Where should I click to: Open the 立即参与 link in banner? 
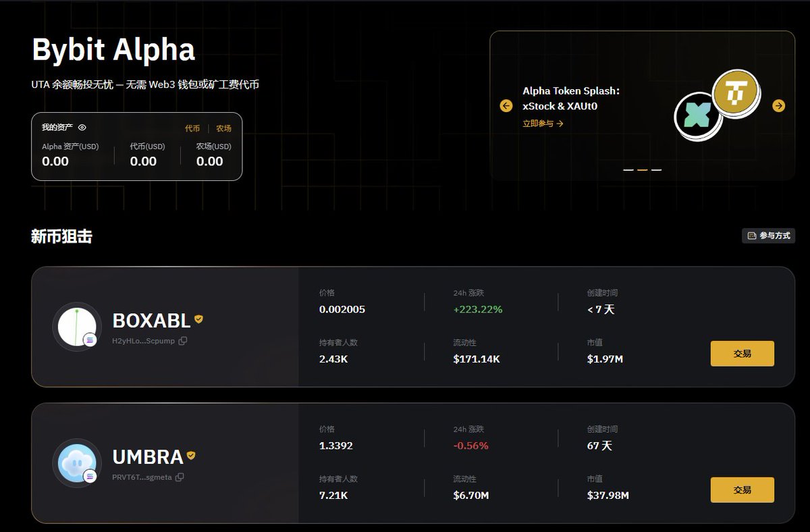coord(543,124)
